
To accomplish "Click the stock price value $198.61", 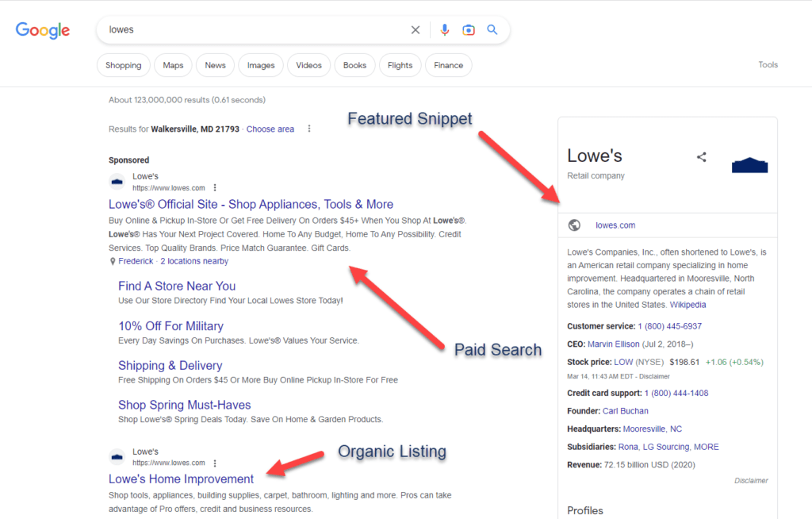I will pos(684,362).
